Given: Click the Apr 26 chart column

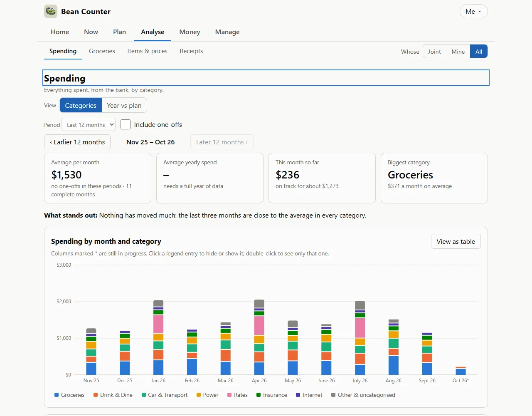Looking at the screenshot, I should tap(259, 337).
